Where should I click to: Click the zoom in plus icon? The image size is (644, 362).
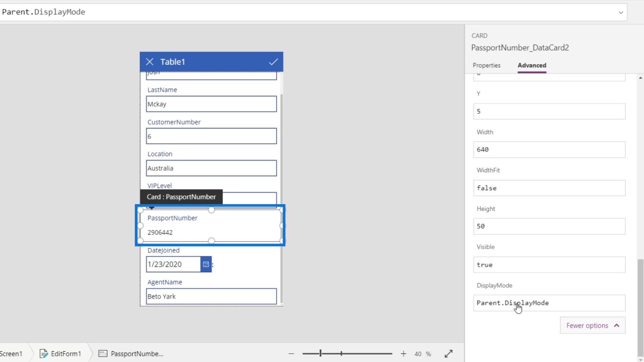(403, 354)
